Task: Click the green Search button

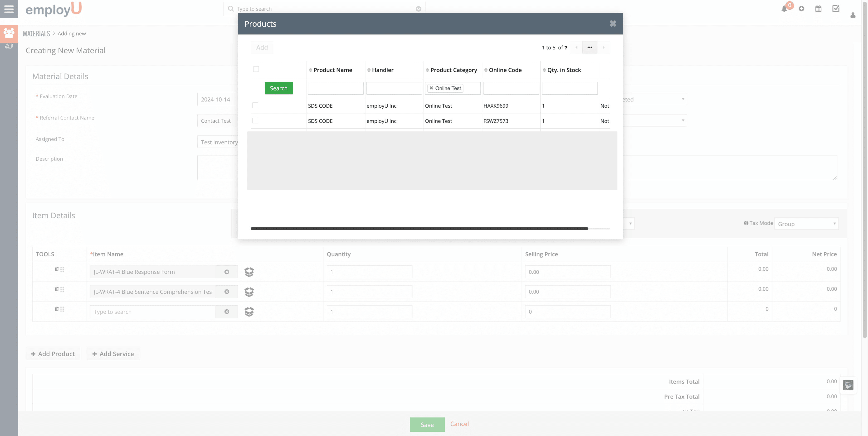Action: pos(279,88)
